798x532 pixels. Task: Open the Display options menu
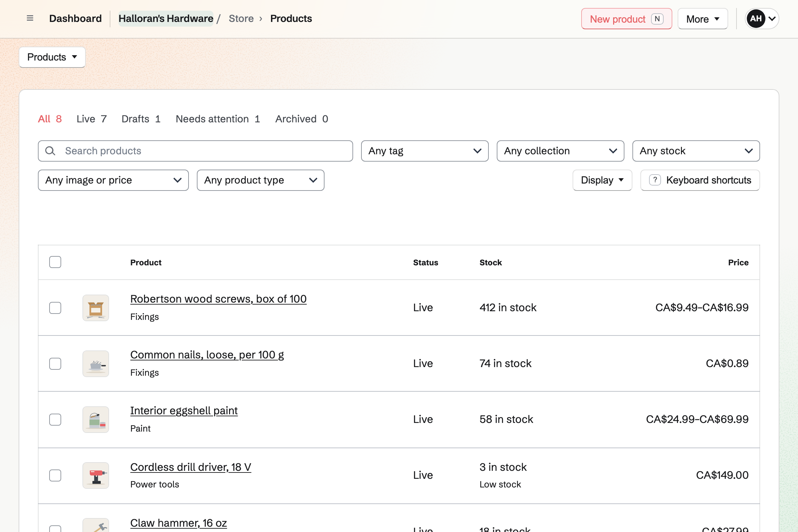pos(602,180)
